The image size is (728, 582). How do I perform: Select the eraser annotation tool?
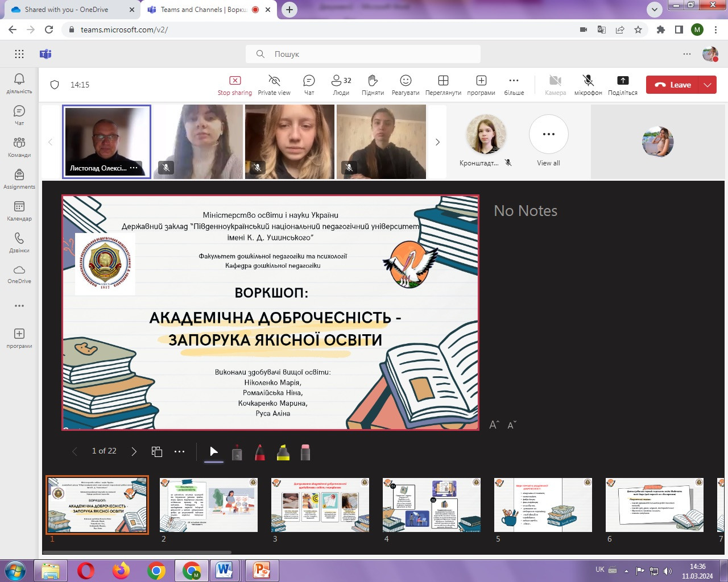[305, 452]
